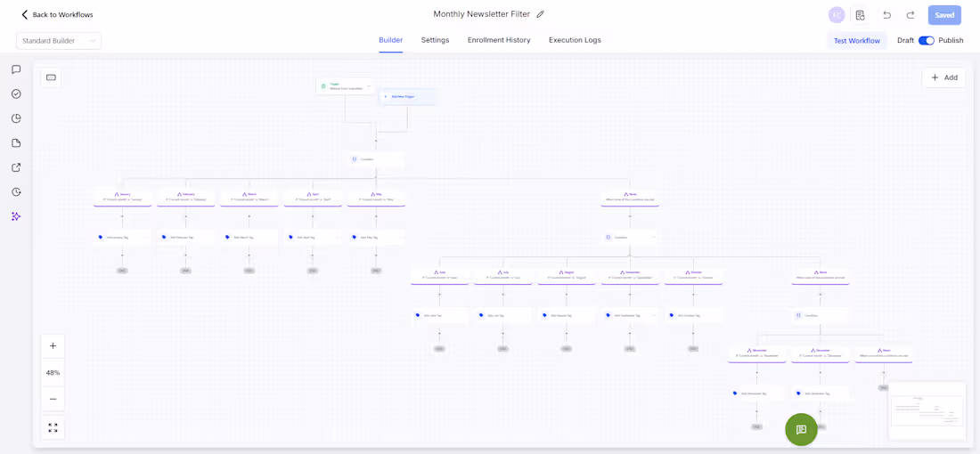
Task: Open the Add December Tag action
Action: tap(821, 393)
